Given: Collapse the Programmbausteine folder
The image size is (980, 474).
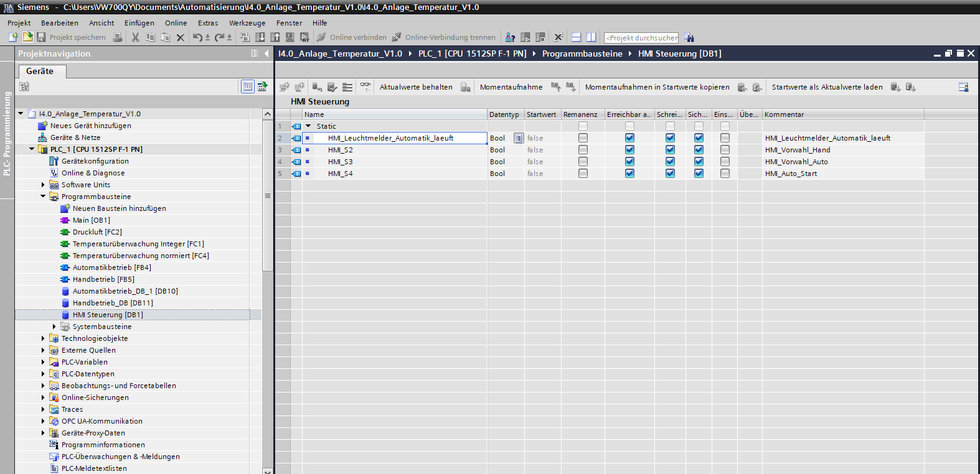Looking at the screenshot, I should (43, 197).
